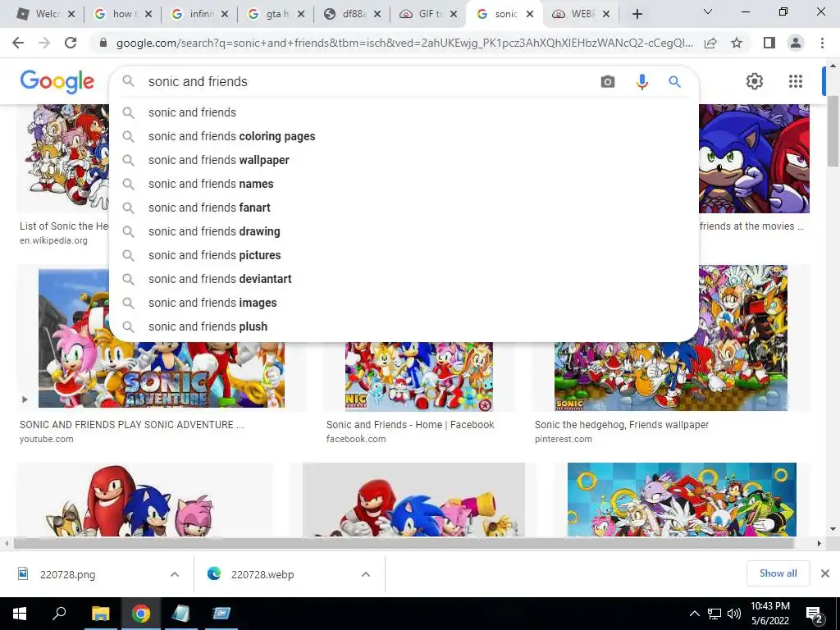
Task: Reload the current page
Action: (x=71, y=43)
